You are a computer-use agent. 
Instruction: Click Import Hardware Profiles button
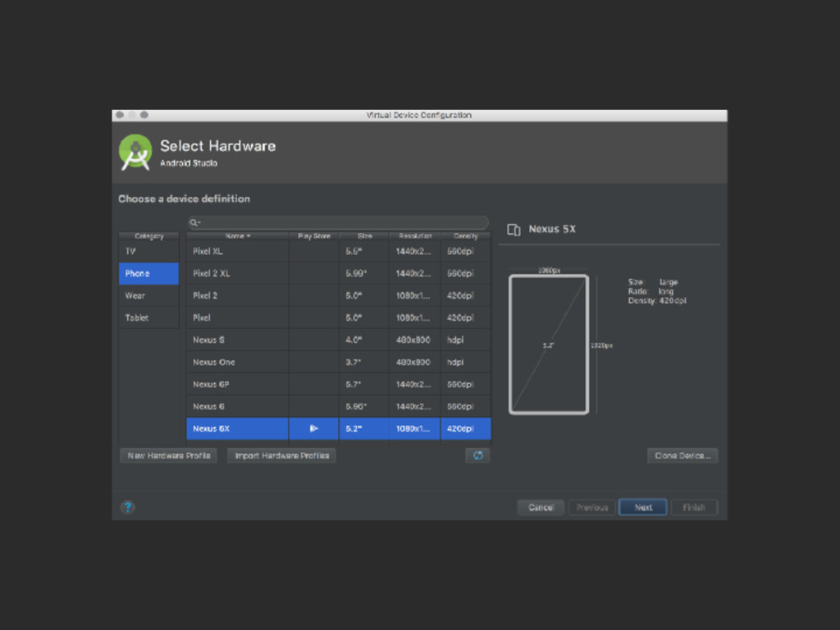[282, 455]
